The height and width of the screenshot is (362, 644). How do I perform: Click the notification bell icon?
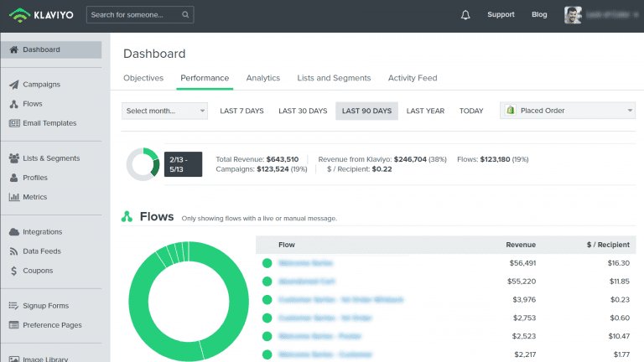pos(465,15)
